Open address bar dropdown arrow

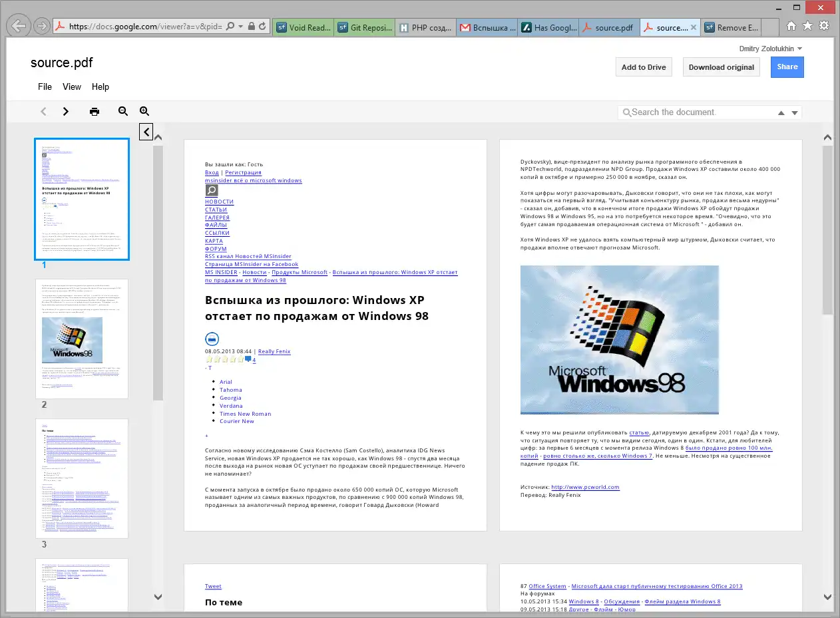[x=240, y=27]
